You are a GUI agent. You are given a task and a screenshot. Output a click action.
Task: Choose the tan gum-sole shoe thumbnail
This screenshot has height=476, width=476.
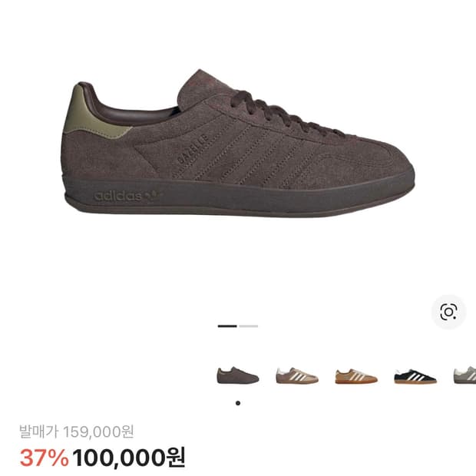(x=356, y=376)
